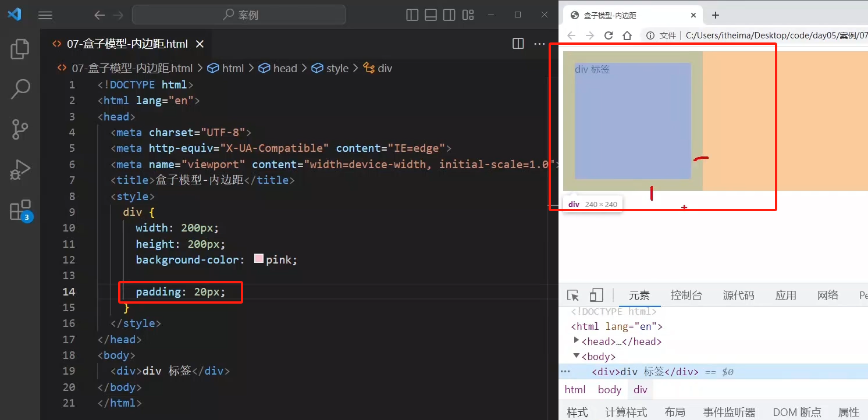Reload the browser page
The image size is (868, 420).
(609, 35)
